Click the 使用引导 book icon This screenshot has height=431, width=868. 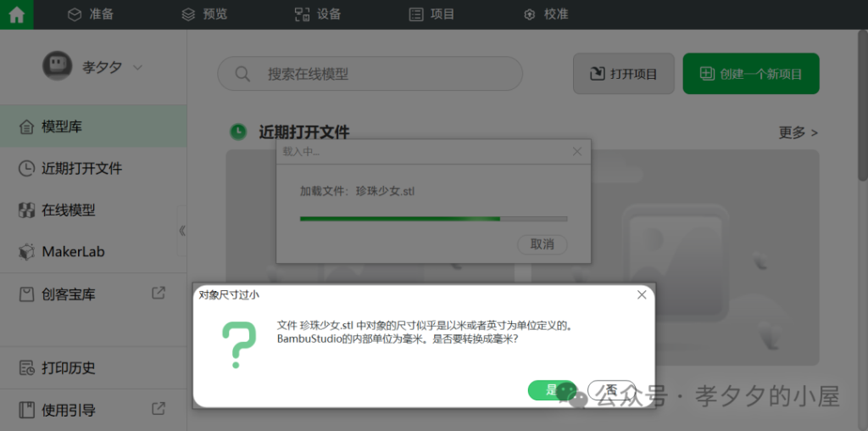point(26,410)
